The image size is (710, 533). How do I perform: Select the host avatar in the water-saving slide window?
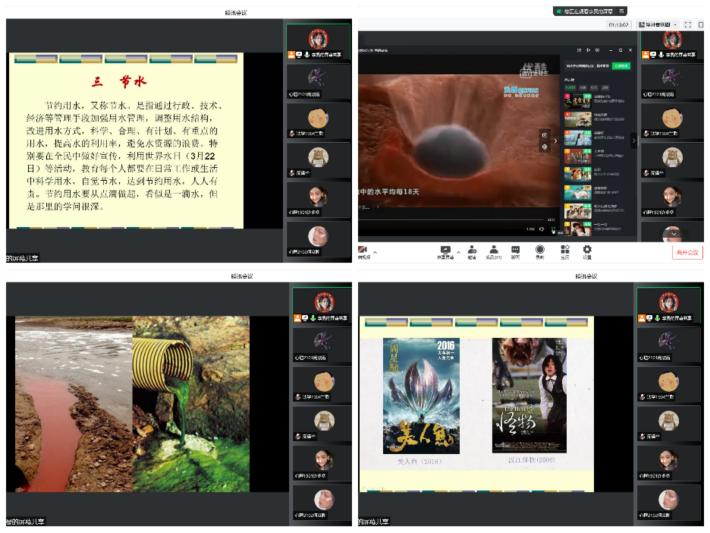click(318, 38)
